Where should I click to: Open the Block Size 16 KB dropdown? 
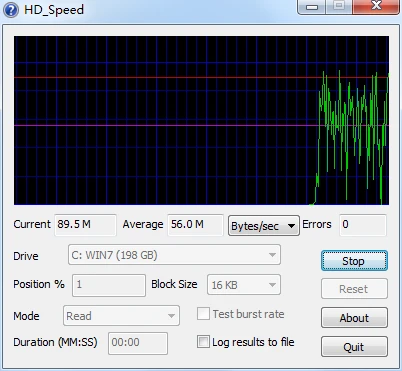tap(244, 285)
